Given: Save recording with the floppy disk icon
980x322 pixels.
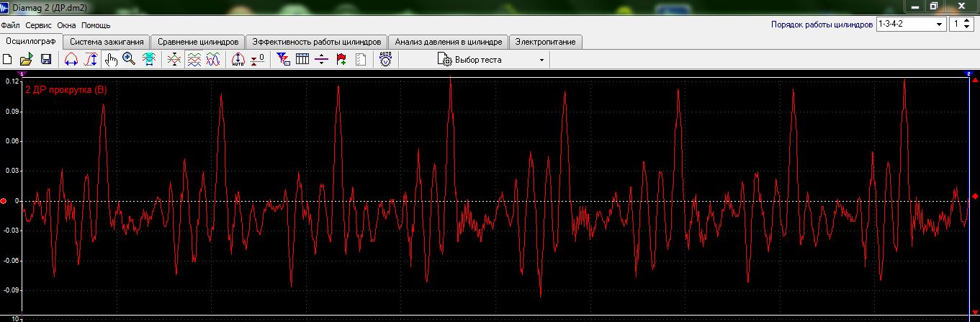Looking at the screenshot, I should coord(45,60).
